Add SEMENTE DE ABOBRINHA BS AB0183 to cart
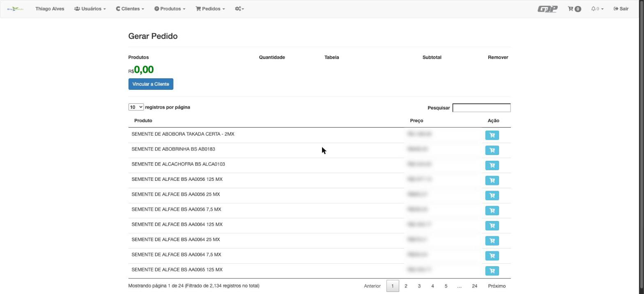 [492, 150]
